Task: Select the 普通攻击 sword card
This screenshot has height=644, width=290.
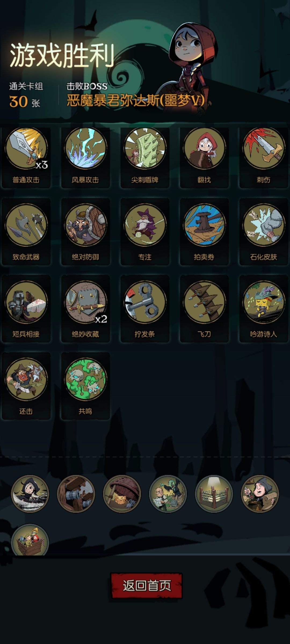Action: [x=26, y=158]
